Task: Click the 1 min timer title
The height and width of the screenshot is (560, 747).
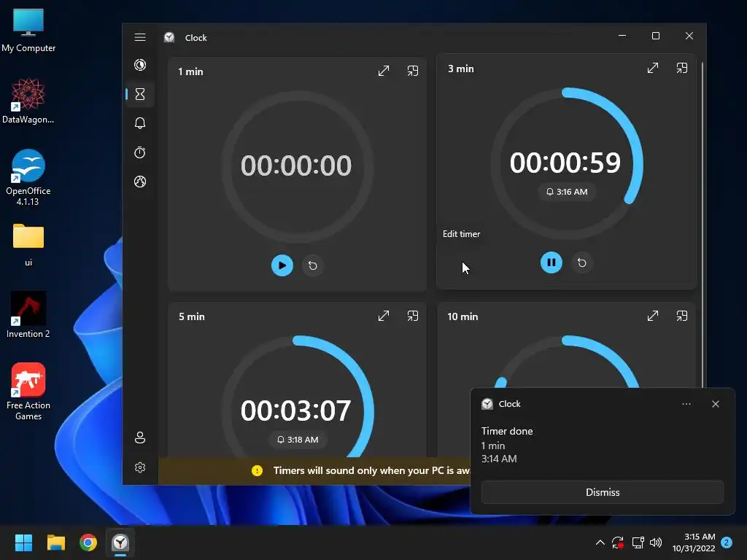Action: pyautogui.click(x=190, y=71)
